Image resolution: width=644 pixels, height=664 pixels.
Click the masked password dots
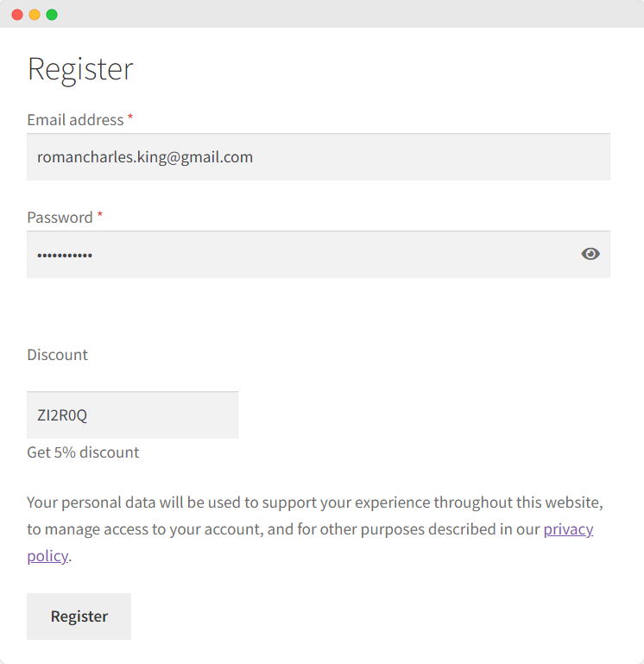tap(65, 256)
